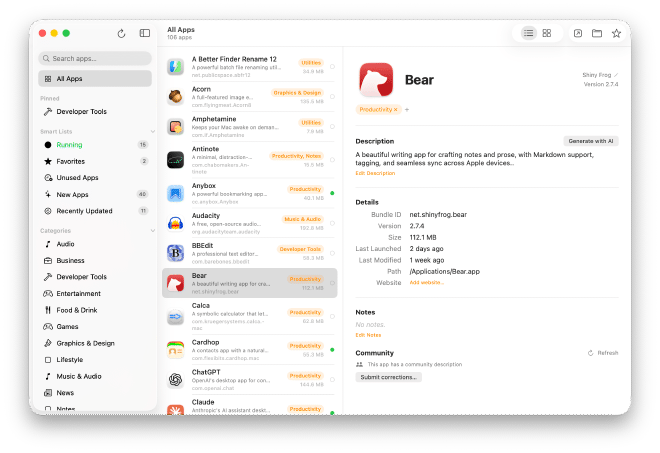Image resolution: width=660 pixels, height=453 pixels.
Task: Click the Amphetamine app icon
Action: point(176,126)
